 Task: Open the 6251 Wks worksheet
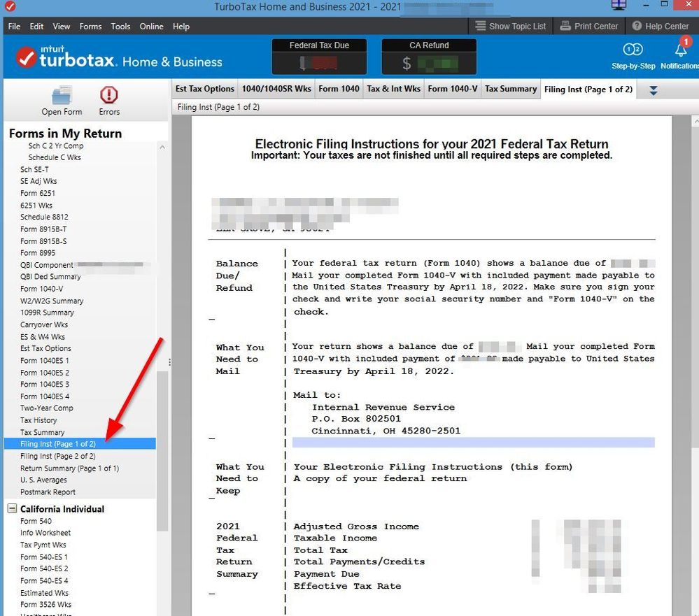36,206
